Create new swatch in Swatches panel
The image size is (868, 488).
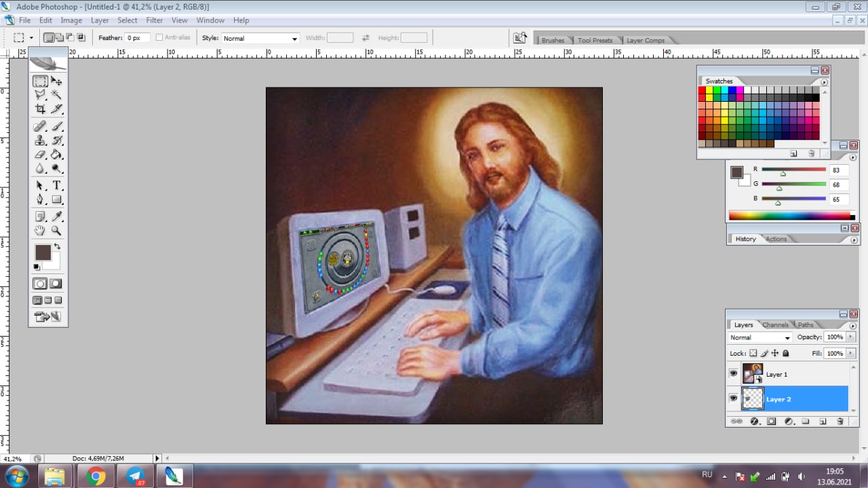pyautogui.click(x=793, y=153)
